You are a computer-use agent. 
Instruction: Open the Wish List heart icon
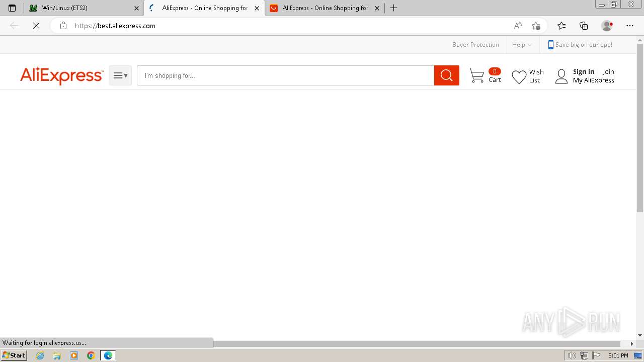[x=519, y=77]
